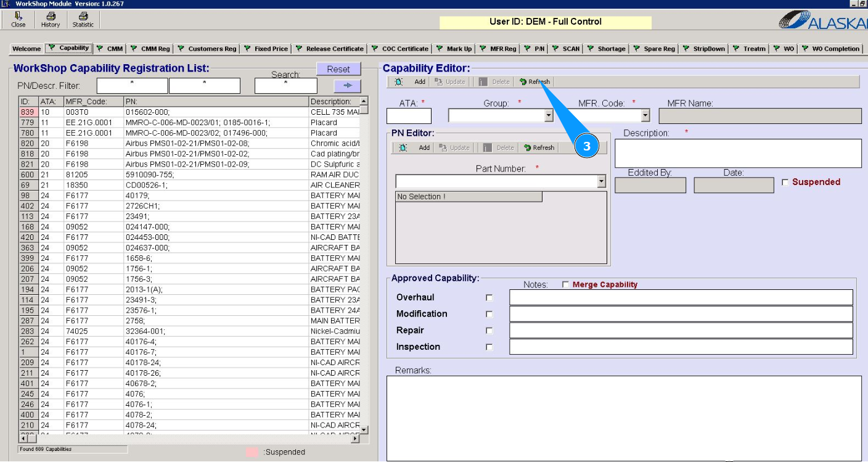Screen dimensions: 868x462
Task: Click the ATA input field in the editor
Action: (409, 116)
